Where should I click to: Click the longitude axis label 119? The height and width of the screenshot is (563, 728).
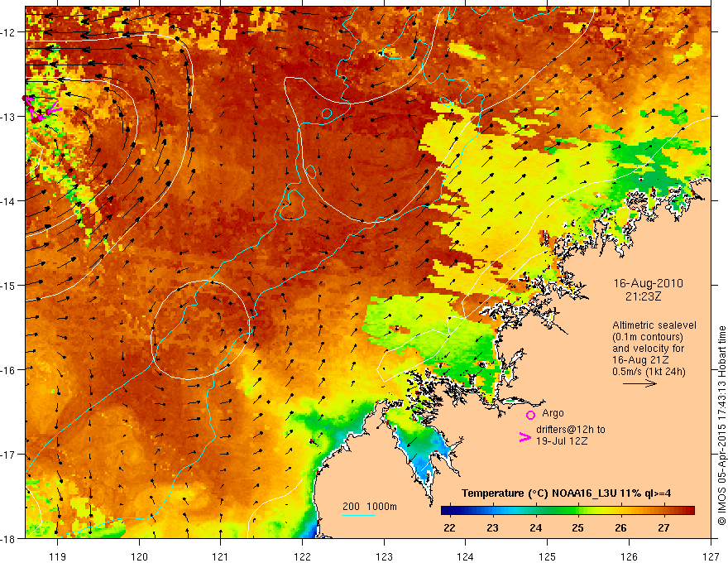click(58, 556)
